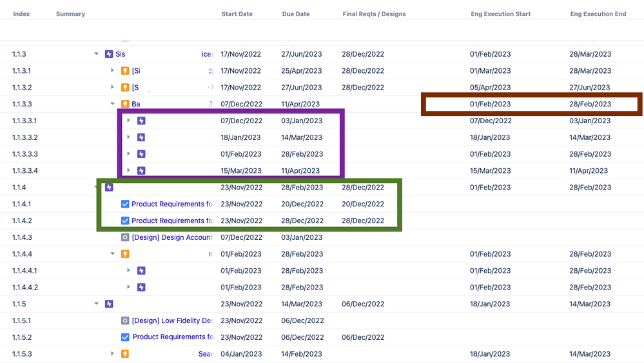Click the purple epic icon in row 1.1.4.4.2
The image size is (644, 363).
point(141,288)
